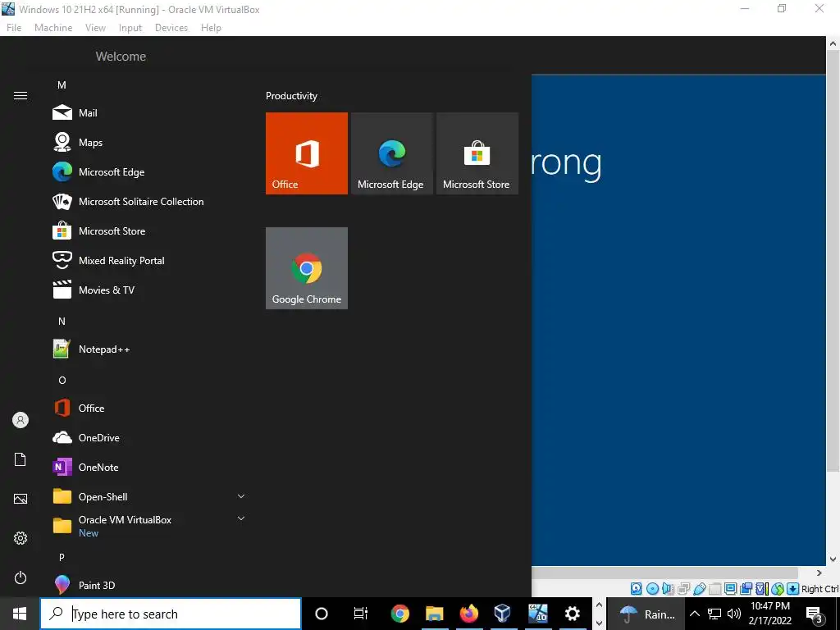Image resolution: width=840 pixels, height=630 pixels.
Task: Click the Microsoft Store tile
Action: [x=477, y=153]
